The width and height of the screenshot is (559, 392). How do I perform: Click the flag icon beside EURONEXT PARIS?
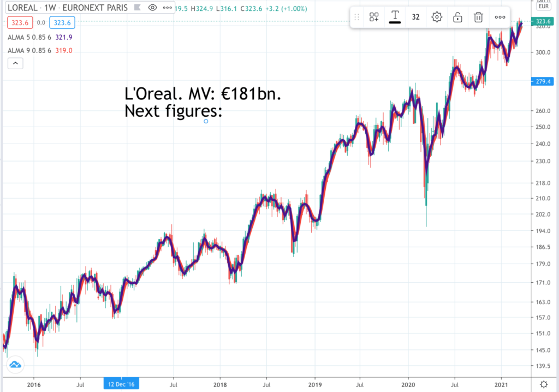[137, 8]
